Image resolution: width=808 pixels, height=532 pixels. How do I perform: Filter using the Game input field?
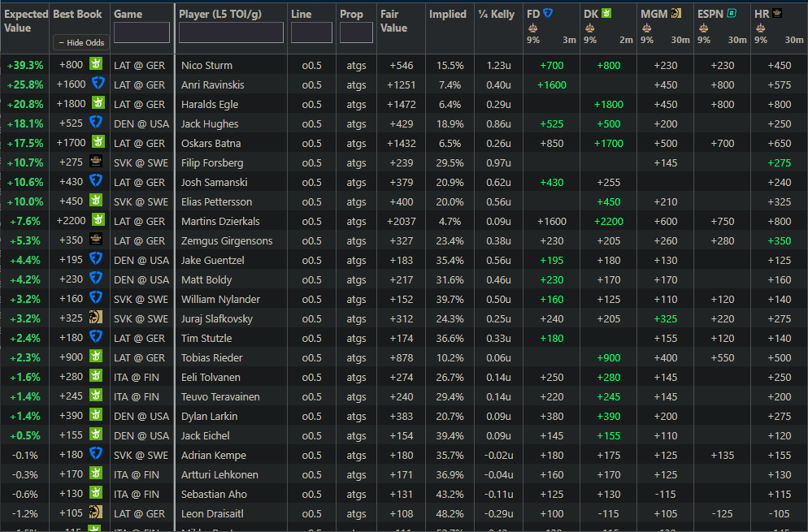pyautogui.click(x=141, y=32)
